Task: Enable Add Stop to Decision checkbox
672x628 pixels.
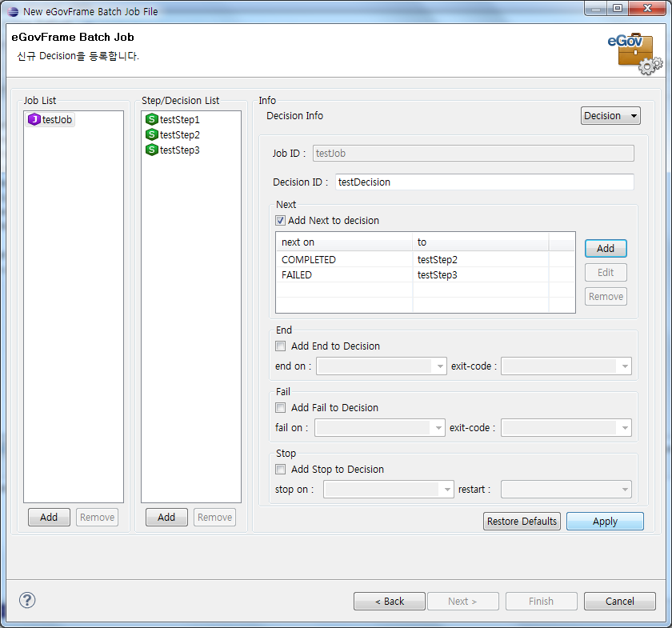Action: [x=280, y=469]
